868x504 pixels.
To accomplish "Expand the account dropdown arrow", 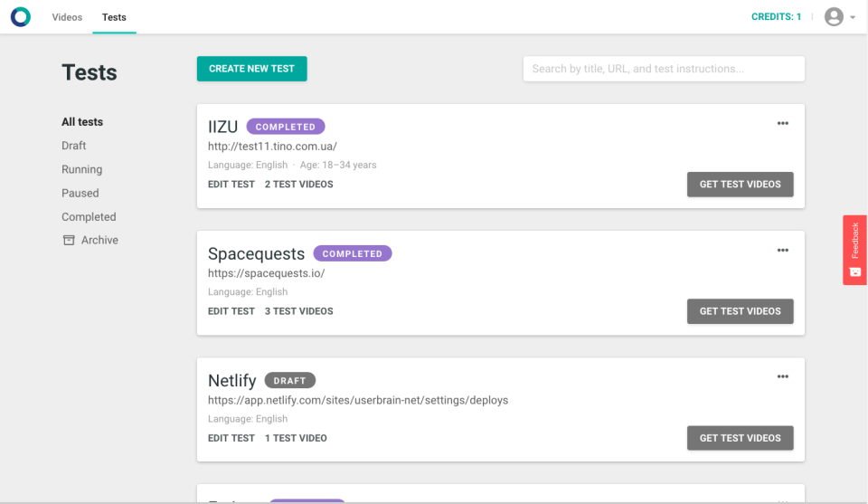I will point(853,18).
